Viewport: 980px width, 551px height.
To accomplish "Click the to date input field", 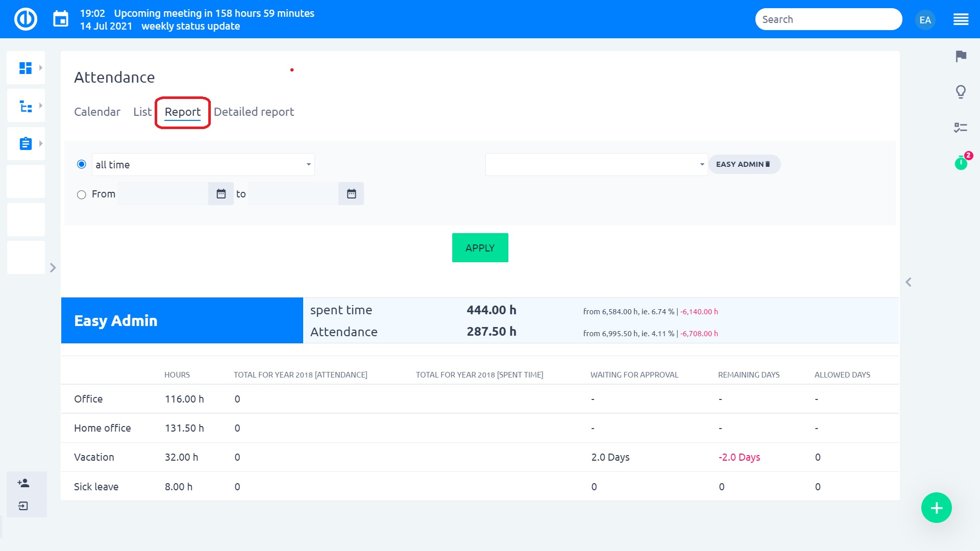I will [x=293, y=194].
